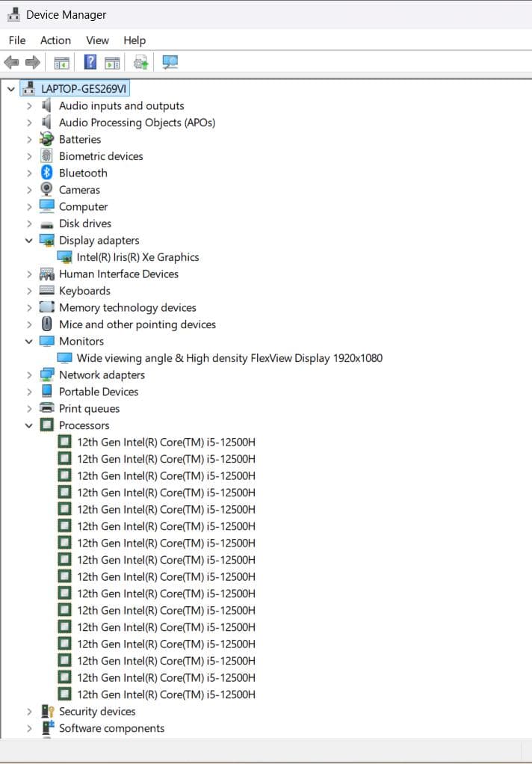Collapse the Processors category
The width and height of the screenshot is (532, 764).
click(x=29, y=425)
